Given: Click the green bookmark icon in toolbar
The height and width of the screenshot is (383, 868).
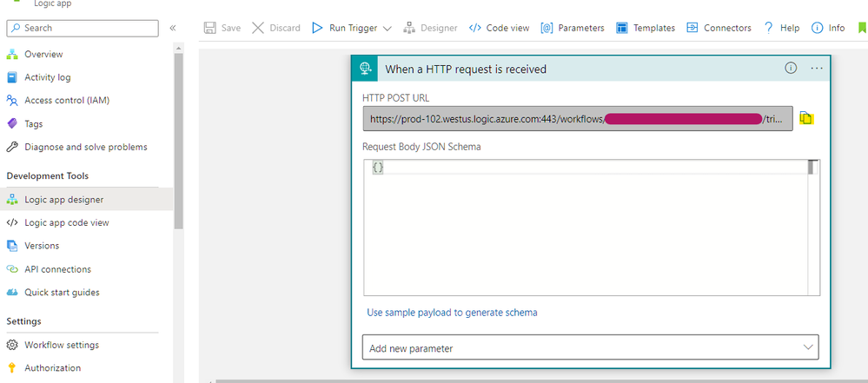Looking at the screenshot, I should 862,28.
